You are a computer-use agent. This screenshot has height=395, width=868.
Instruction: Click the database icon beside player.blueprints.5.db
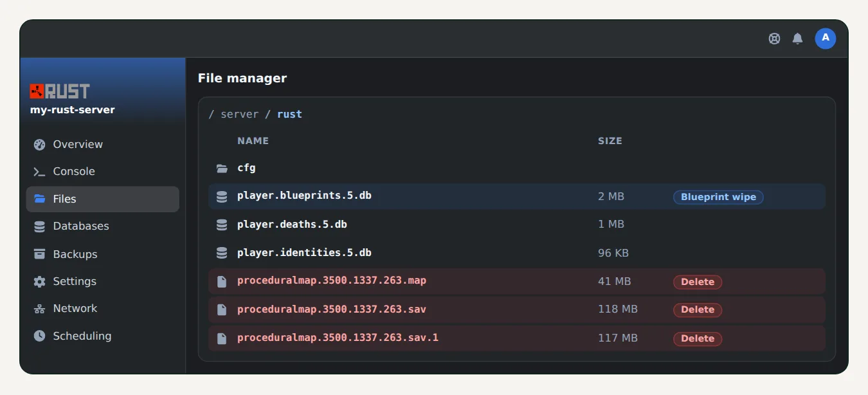[x=222, y=197]
